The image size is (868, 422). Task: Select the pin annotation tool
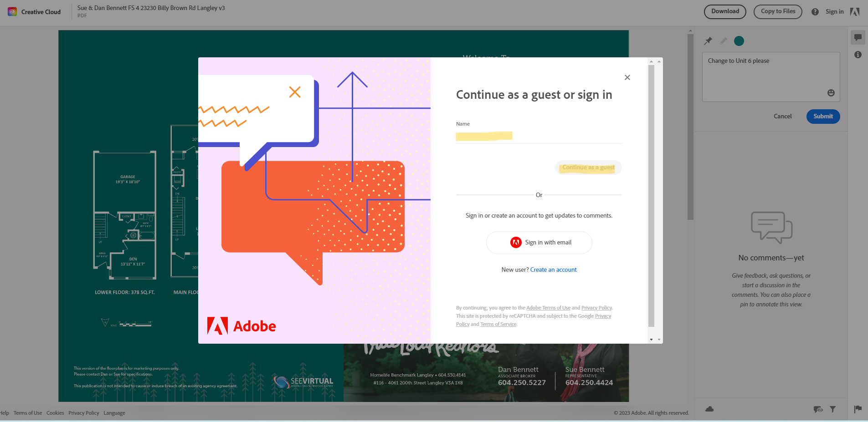(708, 41)
